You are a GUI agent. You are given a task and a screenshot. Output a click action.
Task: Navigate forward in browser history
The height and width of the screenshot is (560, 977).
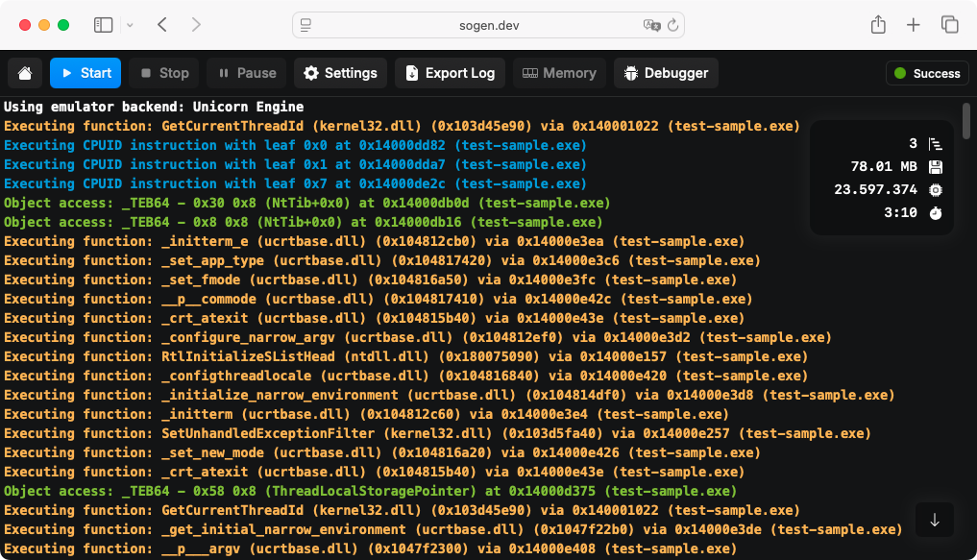click(196, 25)
